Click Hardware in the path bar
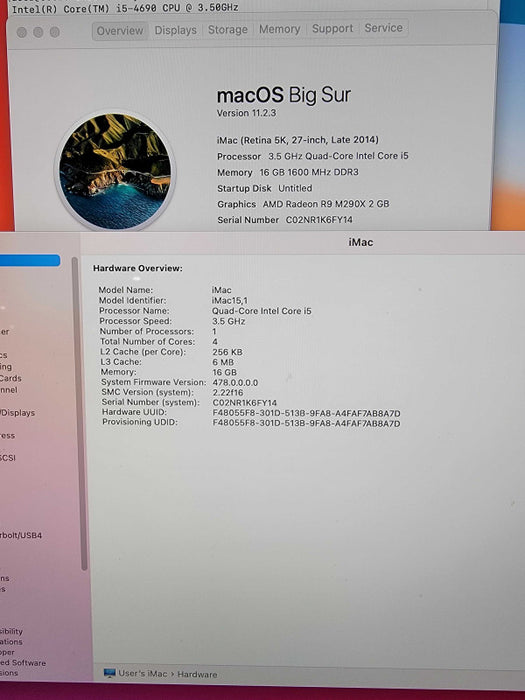Image resolution: width=525 pixels, height=700 pixels. click(197, 674)
